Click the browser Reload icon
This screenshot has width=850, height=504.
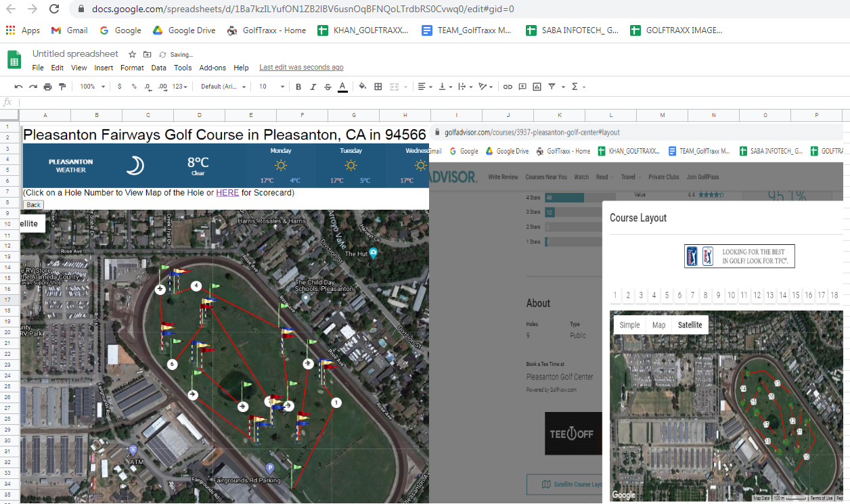[x=54, y=9]
